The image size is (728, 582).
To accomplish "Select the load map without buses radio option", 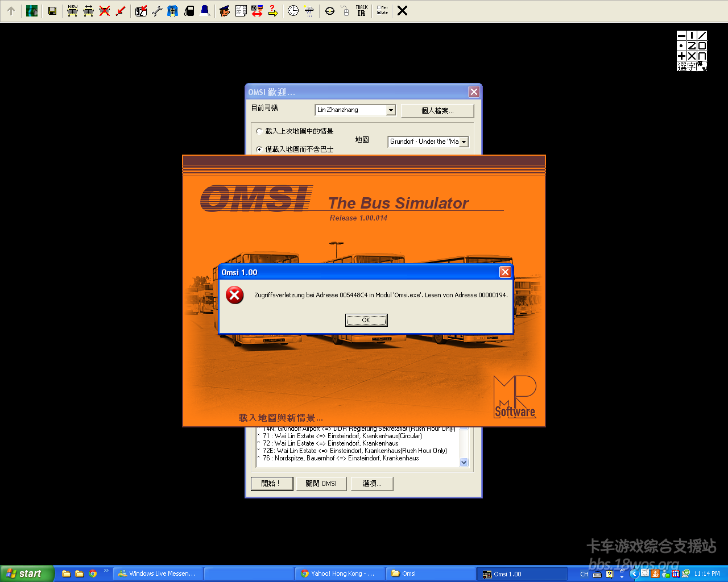I will coord(259,149).
